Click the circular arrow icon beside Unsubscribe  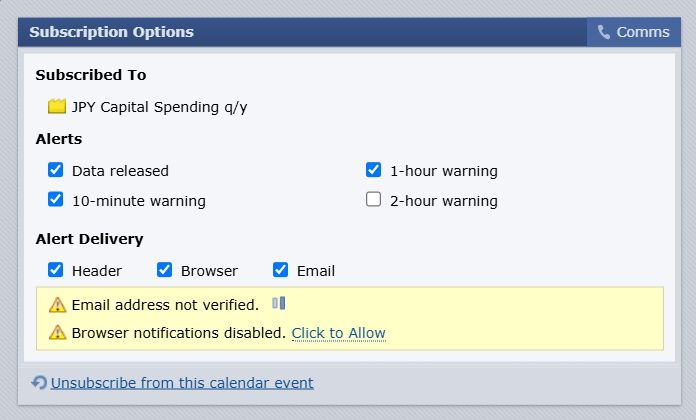39,382
